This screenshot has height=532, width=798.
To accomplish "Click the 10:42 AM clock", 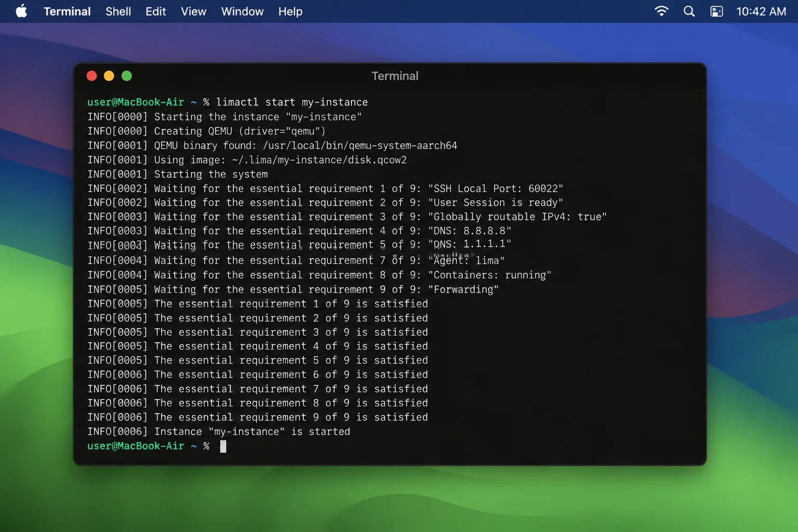I will pyautogui.click(x=761, y=11).
